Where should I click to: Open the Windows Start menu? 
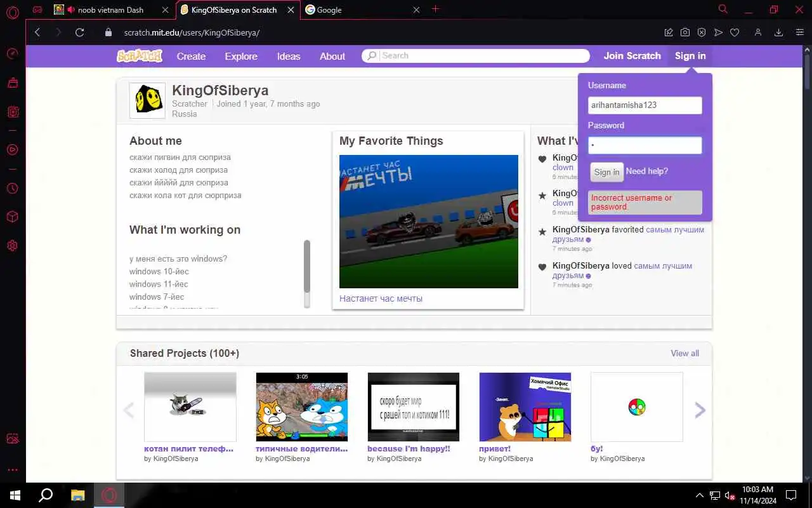pos(15,495)
